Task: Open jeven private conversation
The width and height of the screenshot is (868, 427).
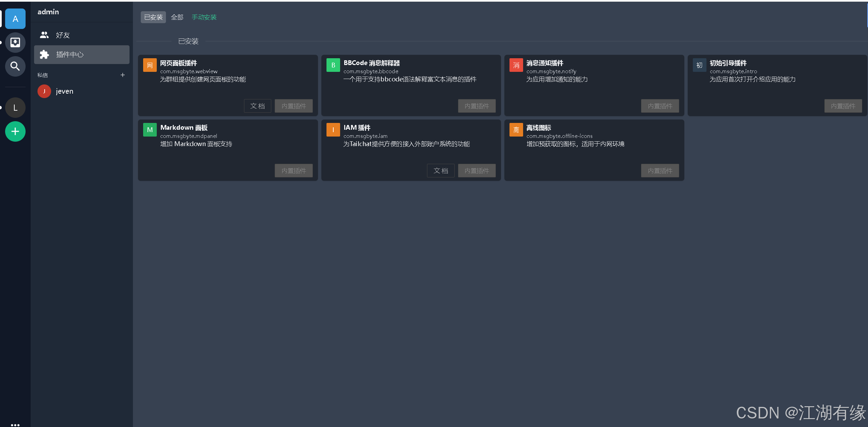Action: (x=64, y=91)
